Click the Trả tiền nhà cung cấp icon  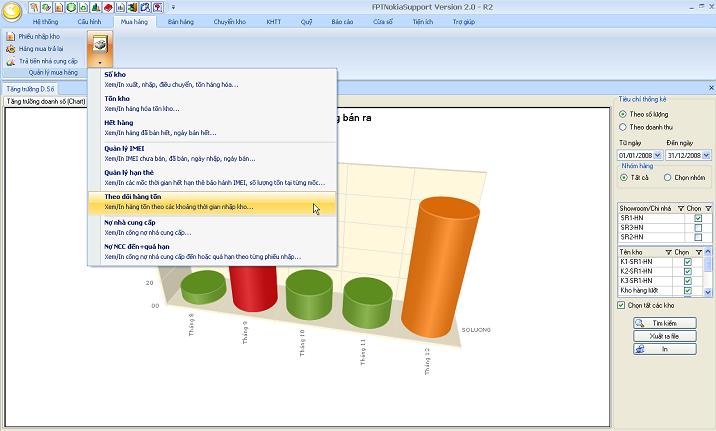coord(11,61)
